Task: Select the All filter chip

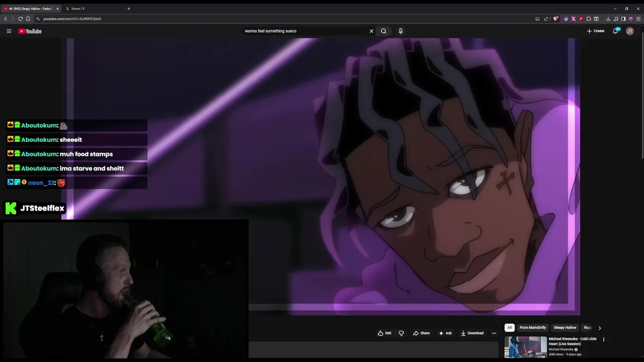Action: (509, 327)
